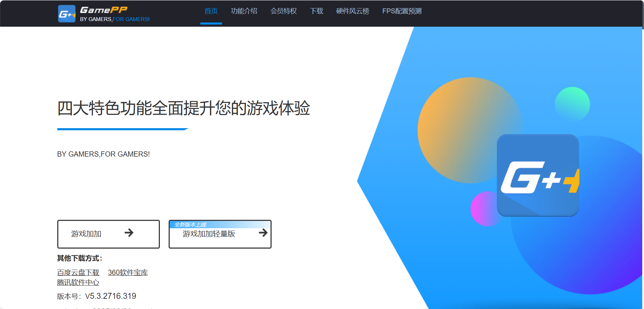Image resolution: width=644 pixels, height=309 pixels.
Task: Click the arrow icon on 游戏加加 button
Action: click(x=129, y=232)
